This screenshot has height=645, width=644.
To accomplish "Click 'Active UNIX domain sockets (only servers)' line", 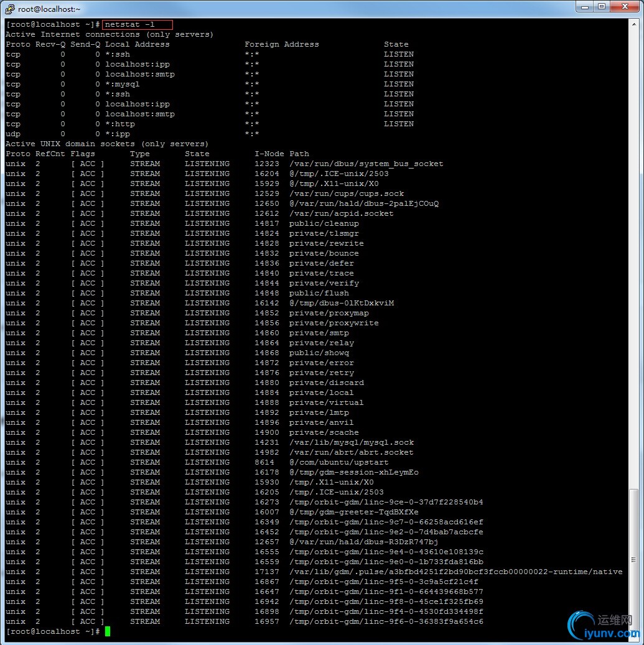I will [107, 144].
